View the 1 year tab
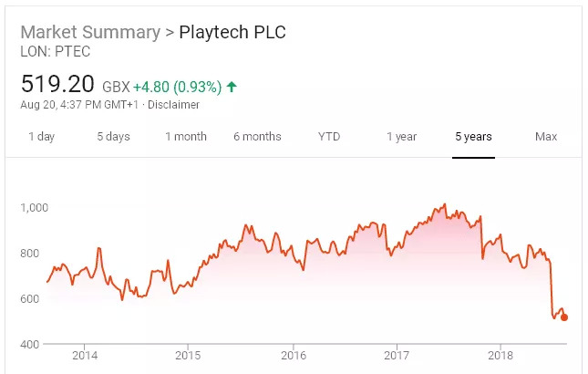588x374 pixels. click(401, 137)
